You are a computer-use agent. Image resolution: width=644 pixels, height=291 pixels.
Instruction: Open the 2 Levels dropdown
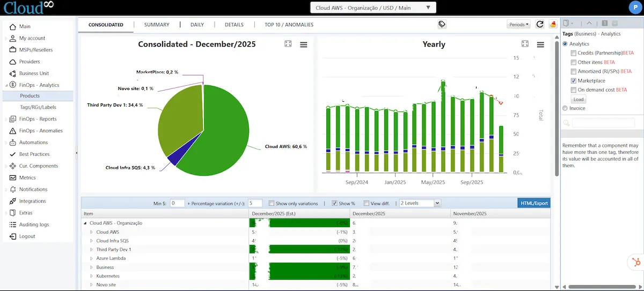pyautogui.click(x=420, y=203)
